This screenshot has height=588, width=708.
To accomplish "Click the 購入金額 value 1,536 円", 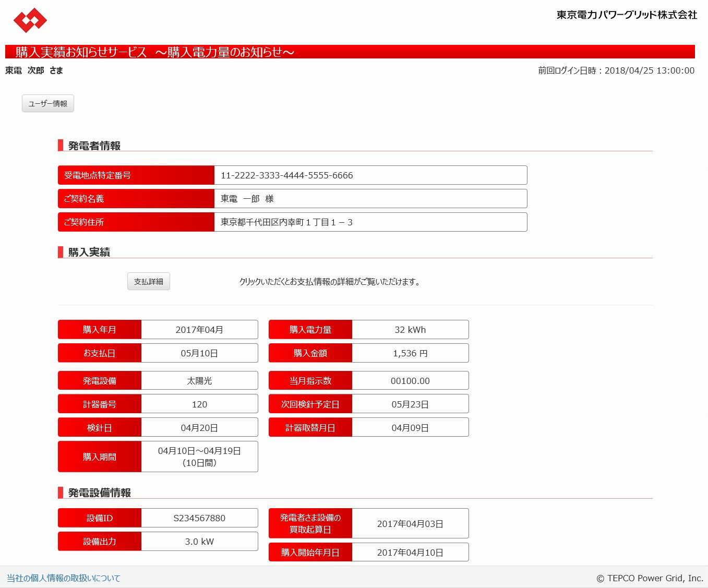I will point(410,353).
